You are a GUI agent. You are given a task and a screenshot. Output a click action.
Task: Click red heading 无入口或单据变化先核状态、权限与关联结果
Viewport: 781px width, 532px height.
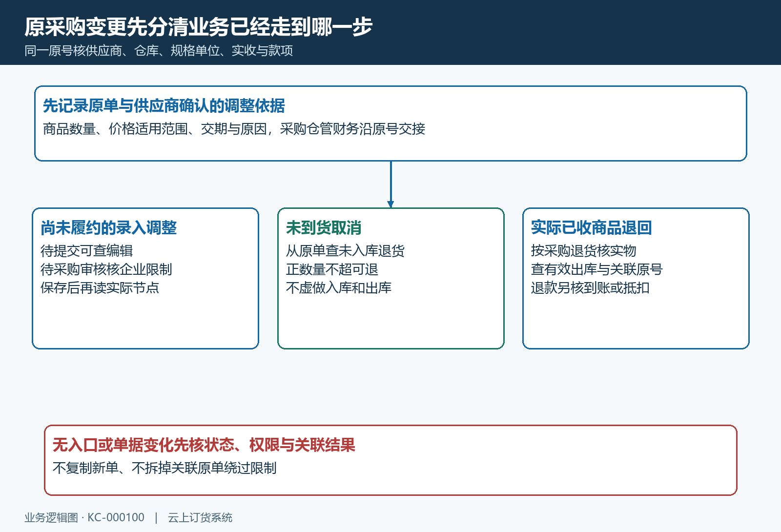pos(204,445)
